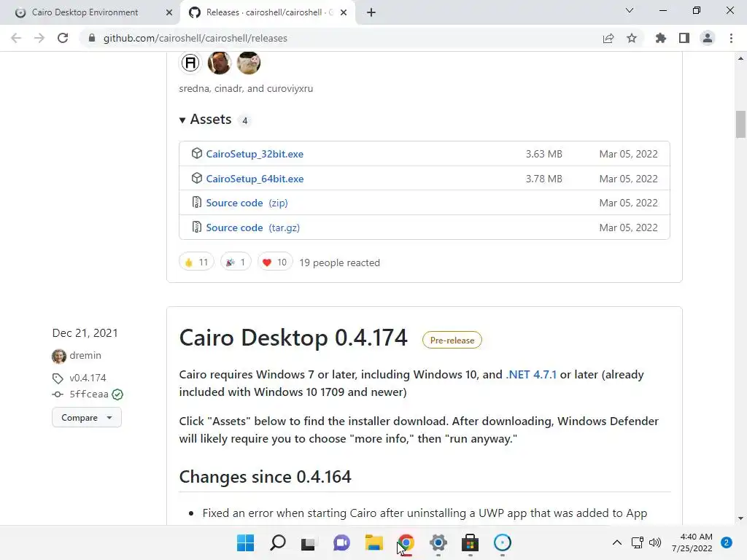Open dremin's profile link
The width and height of the screenshot is (747, 560).
pos(85,355)
